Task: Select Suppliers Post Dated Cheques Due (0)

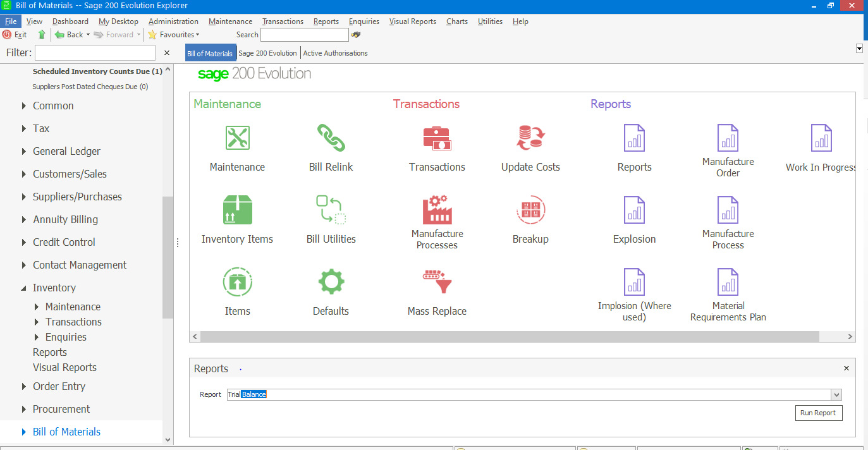Action: [90, 87]
